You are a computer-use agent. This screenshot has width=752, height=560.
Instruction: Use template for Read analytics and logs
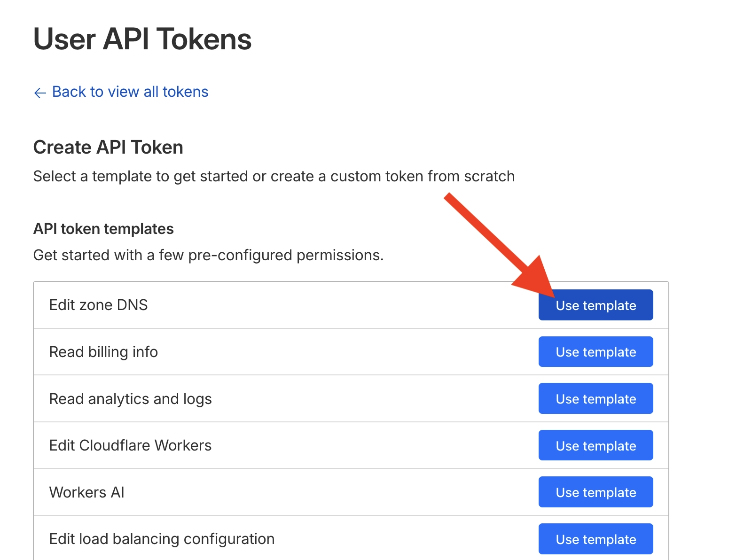pyautogui.click(x=595, y=399)
